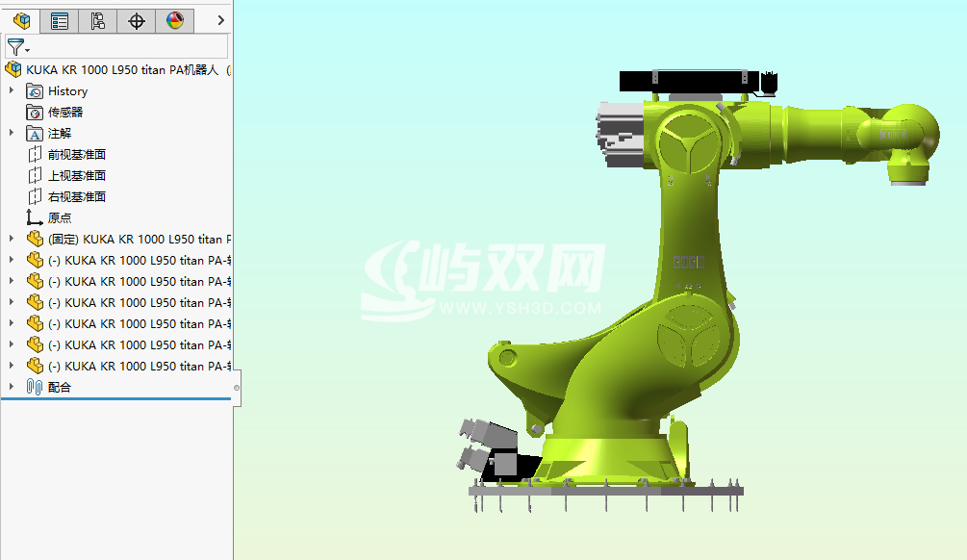The width and height of the screenshot is (967, 560).
Task: Click the filter funnel icon above the tree
Action: coord(14,46)
